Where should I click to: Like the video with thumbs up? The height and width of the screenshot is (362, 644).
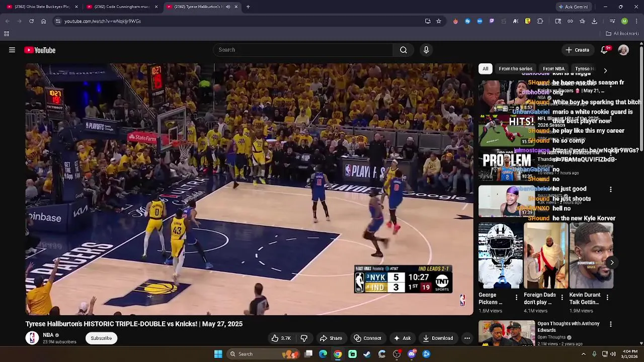click(281, 338)
